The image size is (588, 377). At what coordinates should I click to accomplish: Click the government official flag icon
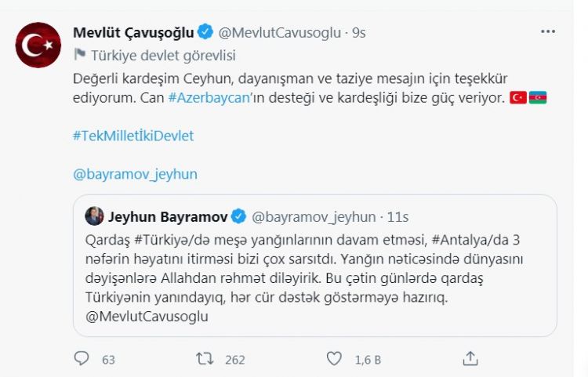coord(79,55)
